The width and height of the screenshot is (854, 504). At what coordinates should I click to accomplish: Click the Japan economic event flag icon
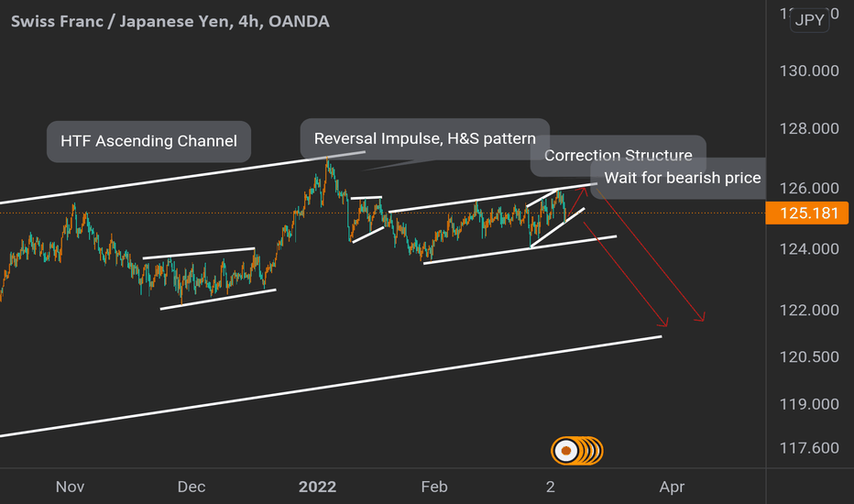point(567,450)
